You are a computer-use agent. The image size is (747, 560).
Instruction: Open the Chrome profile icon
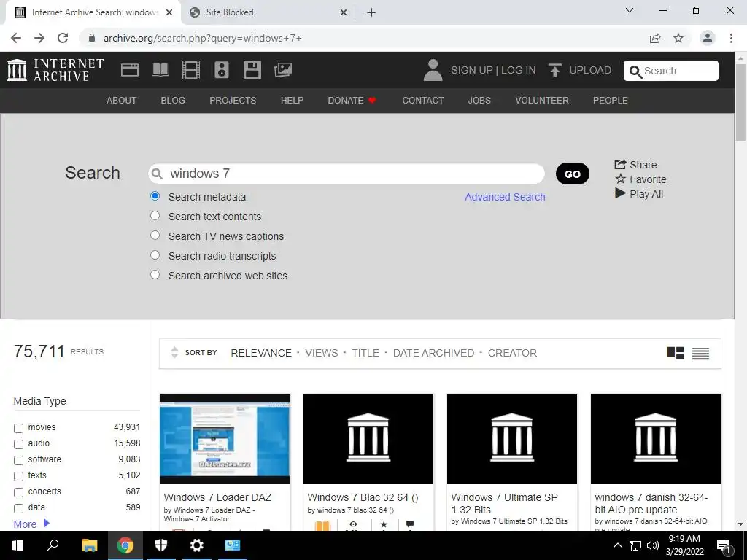(708, 38)
